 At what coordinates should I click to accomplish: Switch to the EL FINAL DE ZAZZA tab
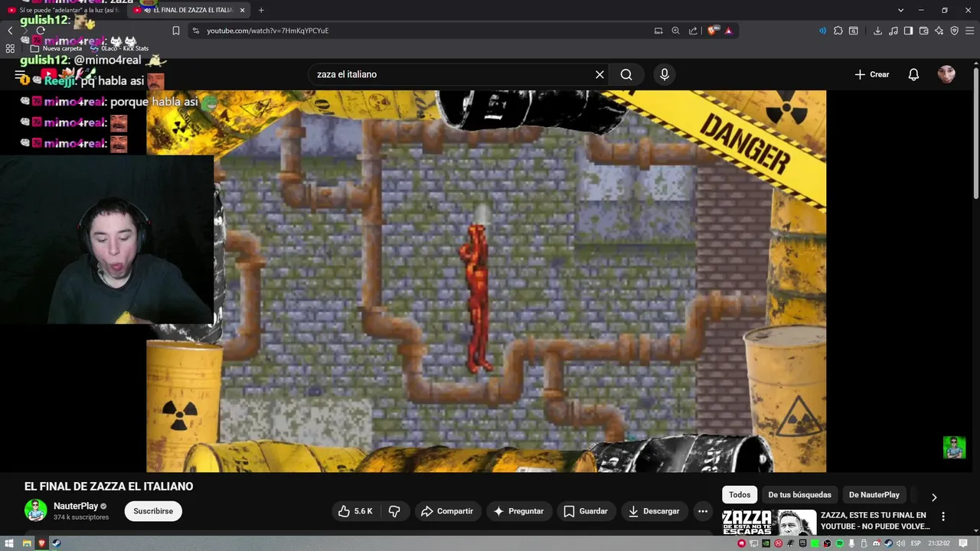pyautogui.click(x=188, y=10)
